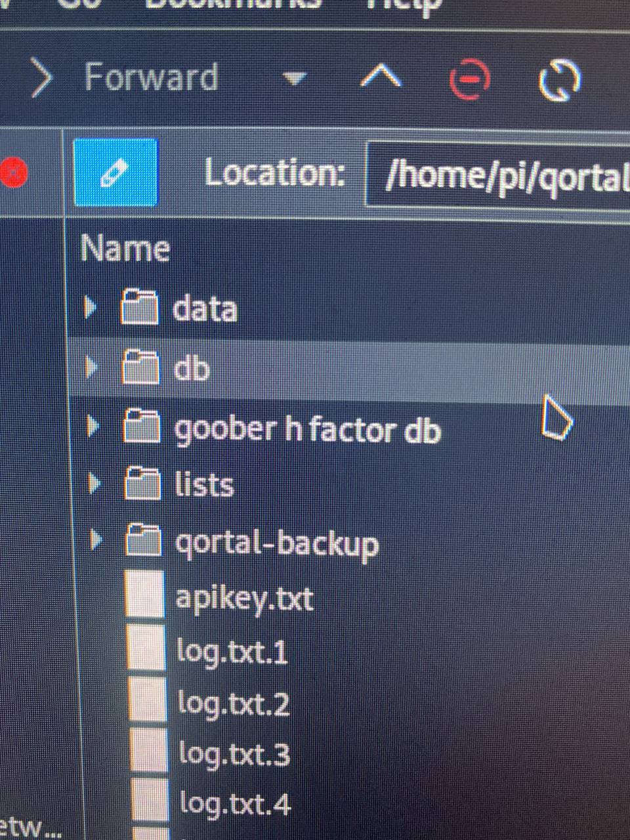This screenshot has width=630, height=840.
Task: Expand the data folder tree arrow
Action: (91, 306)
